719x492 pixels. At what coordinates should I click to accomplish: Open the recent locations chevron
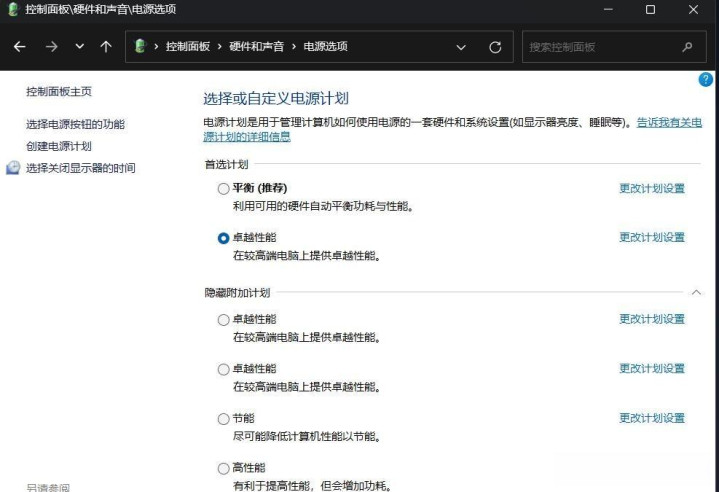tap(80, 47)
